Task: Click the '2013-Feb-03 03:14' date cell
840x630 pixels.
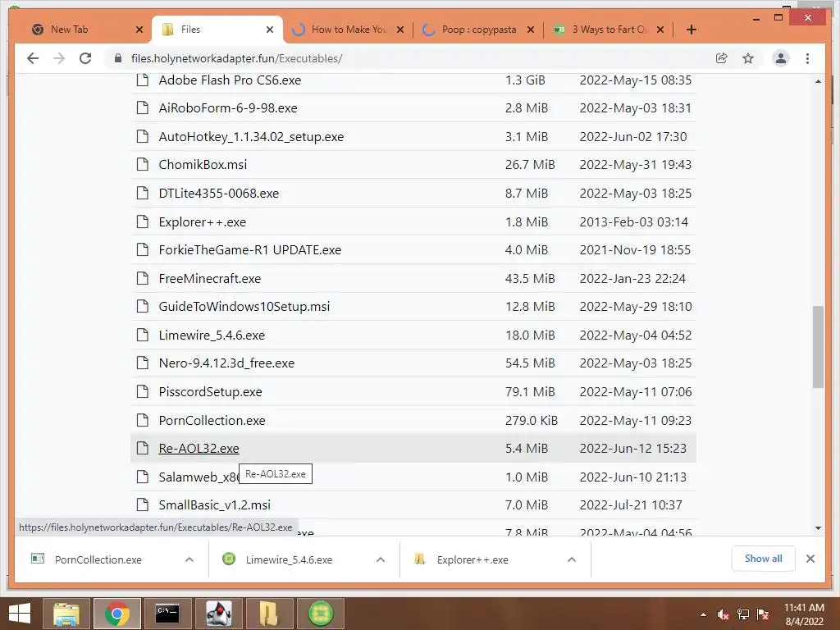Action: pos(634,221)
